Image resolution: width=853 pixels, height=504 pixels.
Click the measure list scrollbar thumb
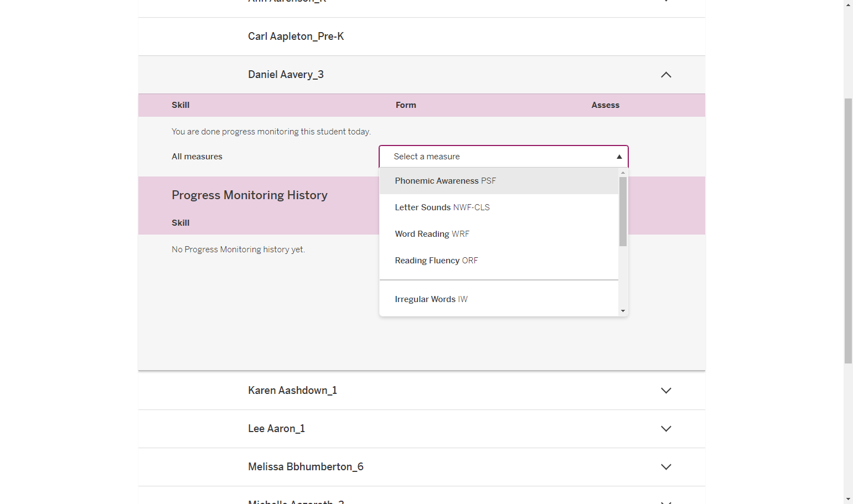click(623, 211)
